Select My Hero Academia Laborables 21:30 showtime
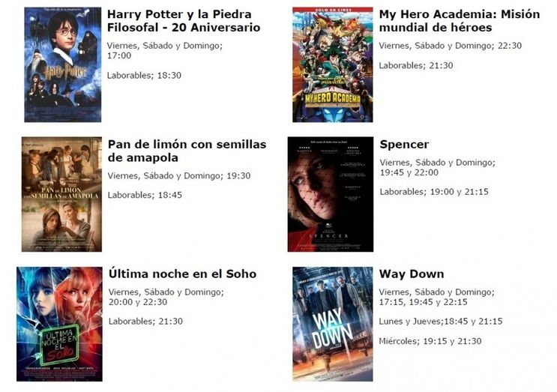This screenshot has width=557, height=392. (x=416, y=66)
